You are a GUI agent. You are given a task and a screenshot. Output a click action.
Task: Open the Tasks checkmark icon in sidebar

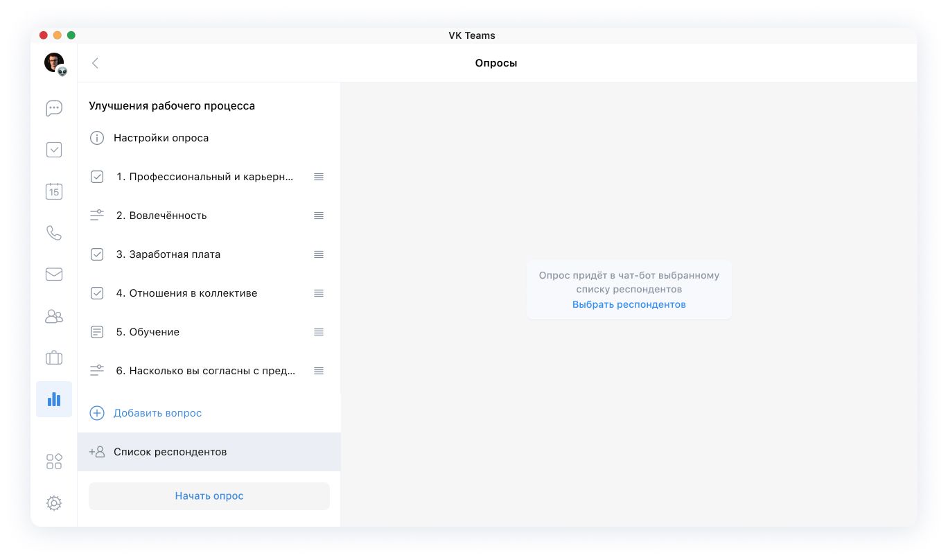click(x=54, y=150)
